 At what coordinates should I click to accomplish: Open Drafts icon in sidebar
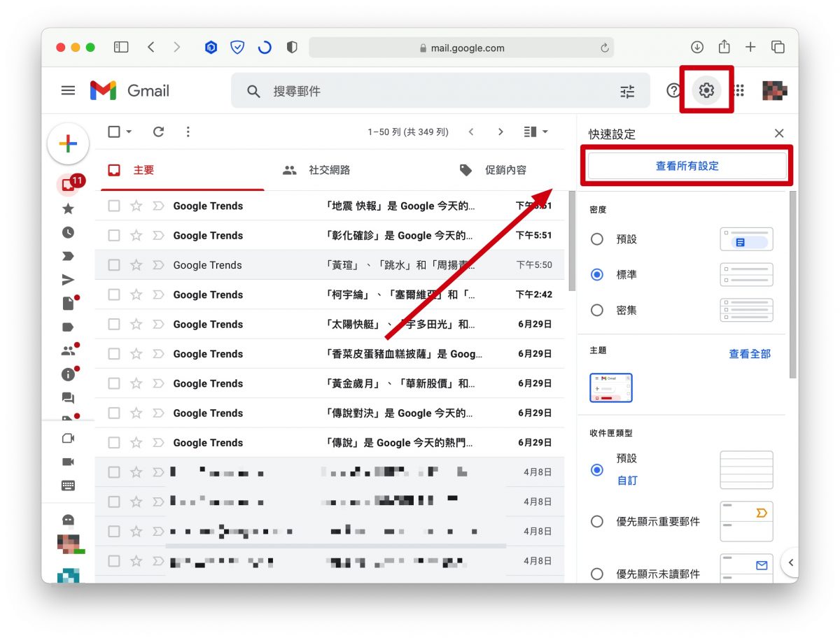tap(69, 303)
